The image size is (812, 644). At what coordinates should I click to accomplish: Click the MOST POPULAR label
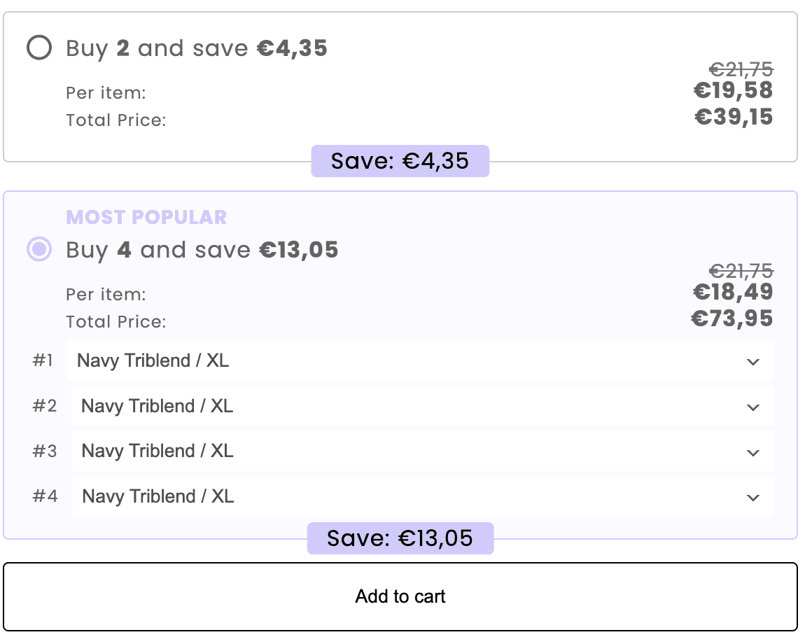coord(146,217)
